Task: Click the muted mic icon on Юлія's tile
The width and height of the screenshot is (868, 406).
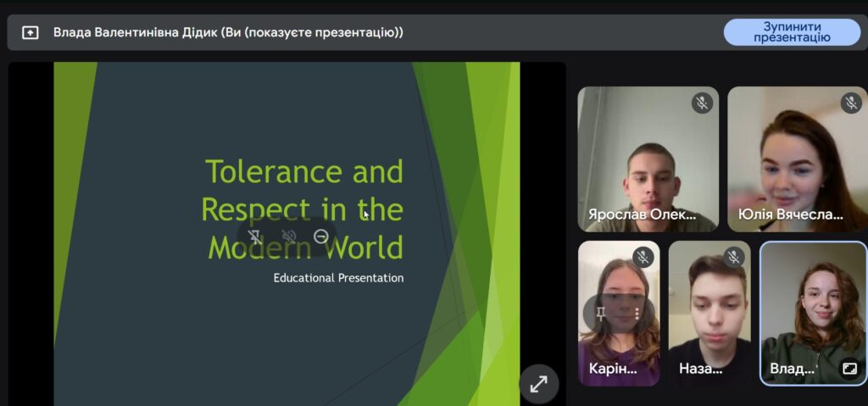Action: [851, 103]
